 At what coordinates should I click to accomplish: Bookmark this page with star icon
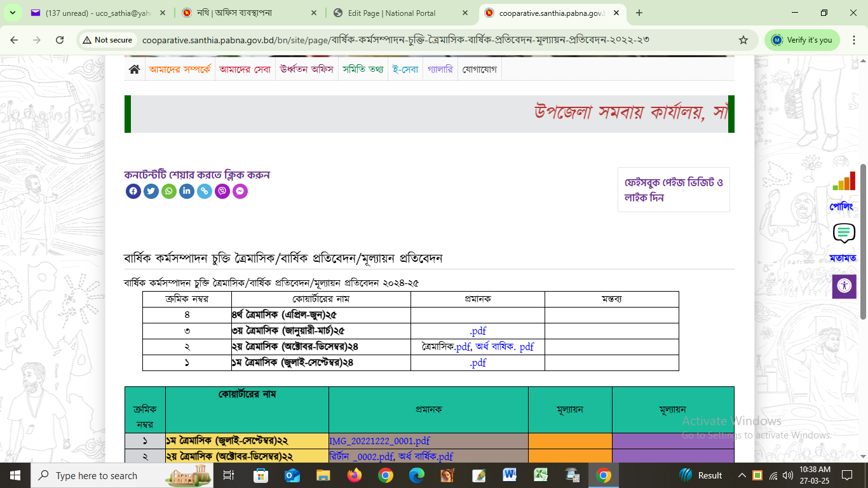point(743,40)
